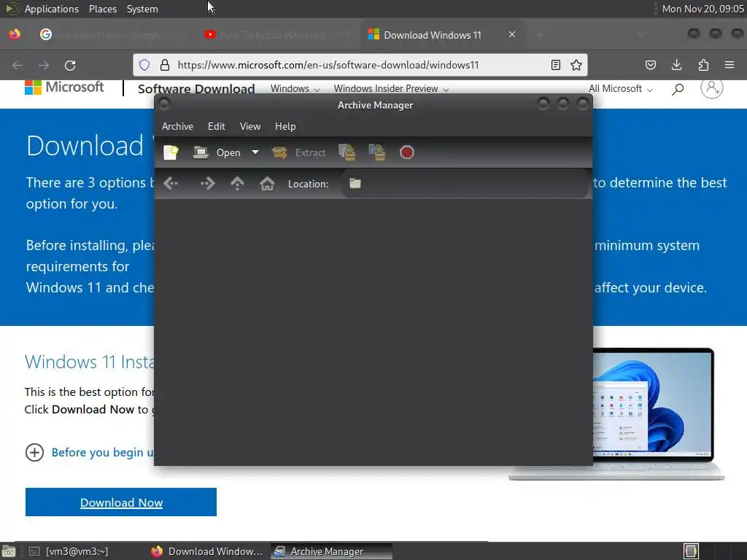Click the tracking protection shield icon
Viewport: 747px width, 560px height.
tap(145, 65)
